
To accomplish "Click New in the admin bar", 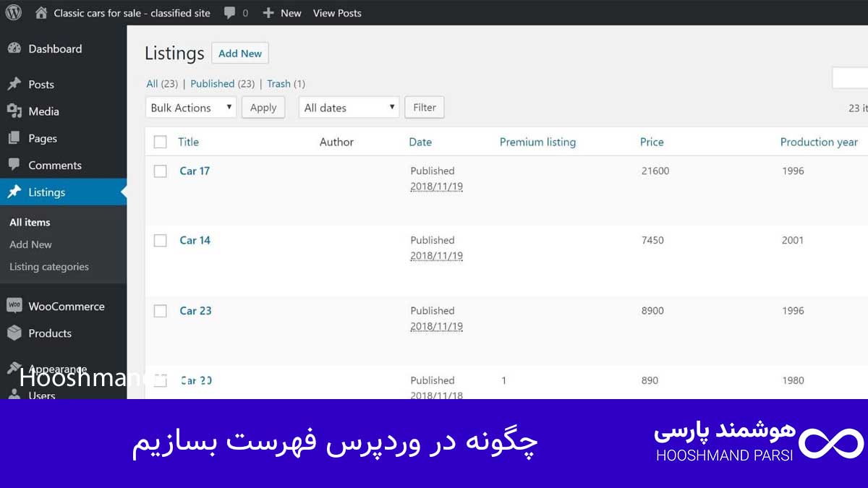I will (x=291, y=13).
